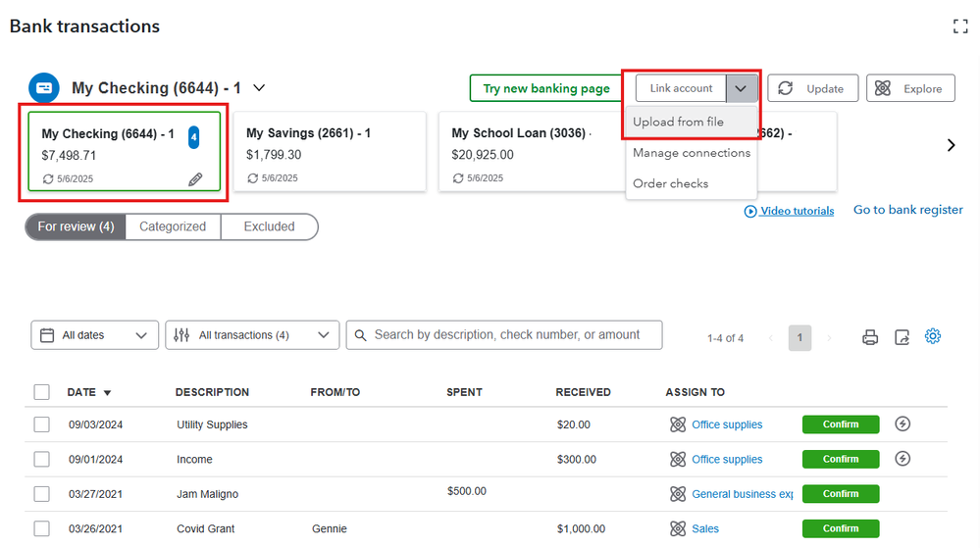Confirm the Jam Maligno transaction

tap(840, 494)
